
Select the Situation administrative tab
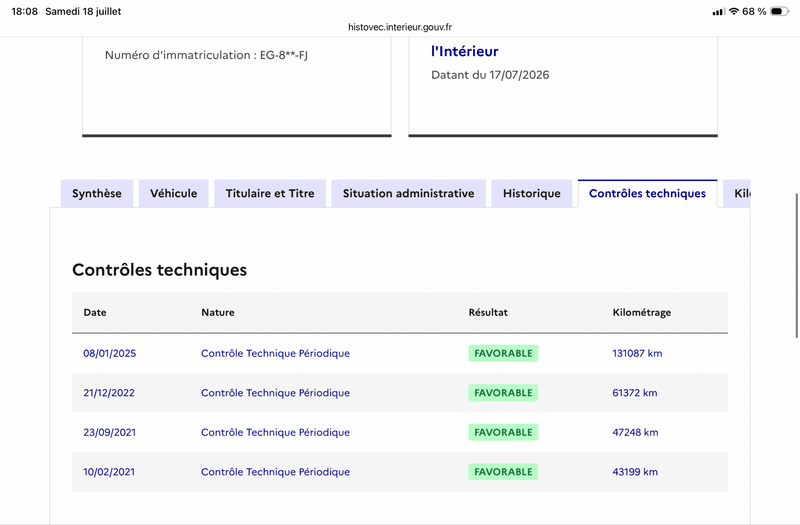pyautogui.click(x=409, y=193)
